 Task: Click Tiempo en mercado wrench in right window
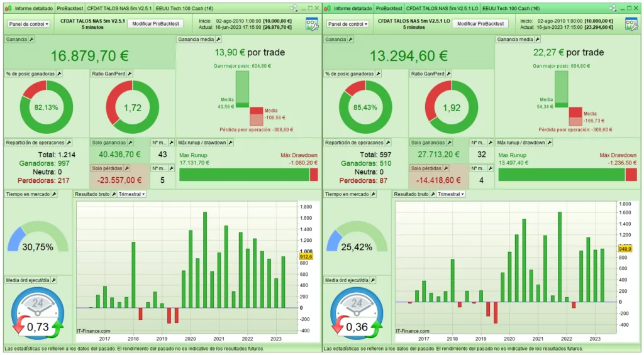click(374, 194)
